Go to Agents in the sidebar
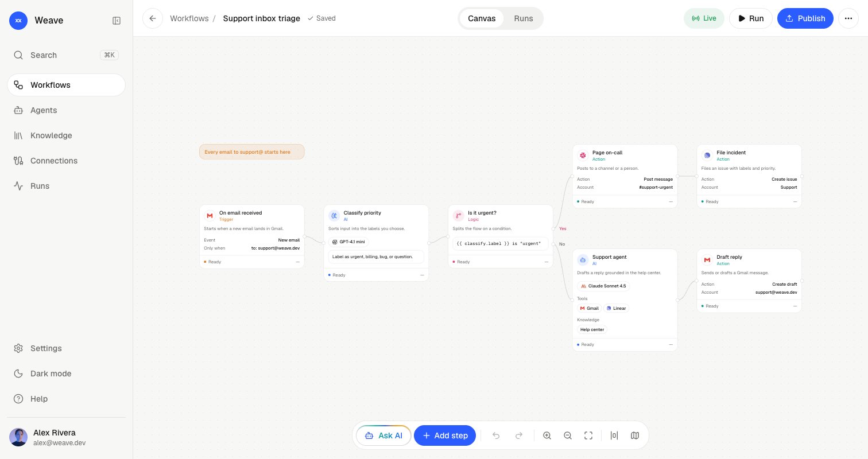868x459 pixels. pyautogui.click(x=67, y=110)
